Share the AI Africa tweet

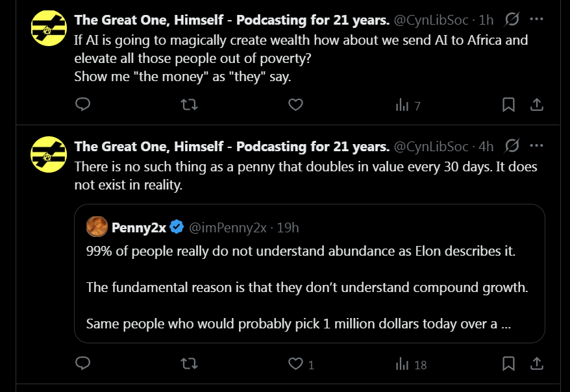[537, 104]
